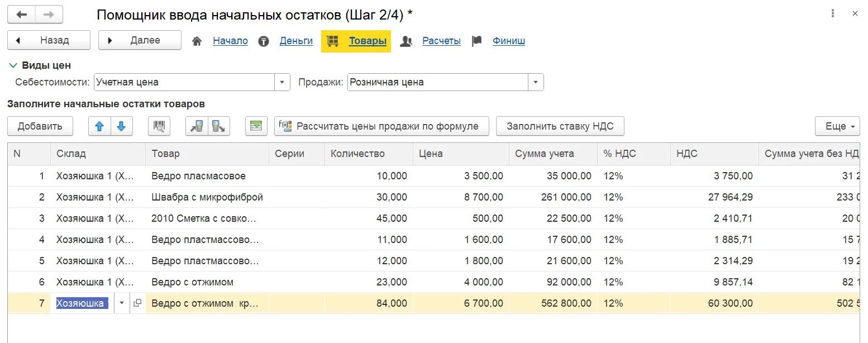Select the Ведро пласмасовое cell
Image resolution: width=868 pixels, height=343 pixels.
(x=207, y=176)
